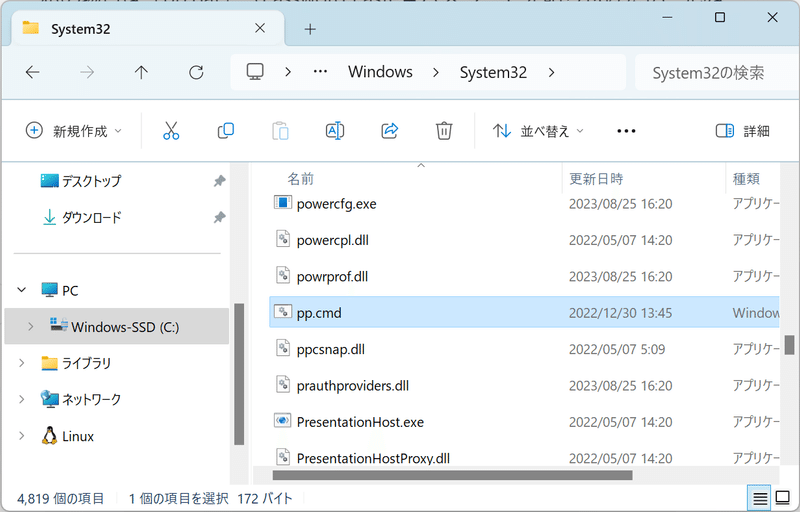Click the PC monitor icon in address bar
Viewport: 800px width, 512px height.
pos(255,72)
